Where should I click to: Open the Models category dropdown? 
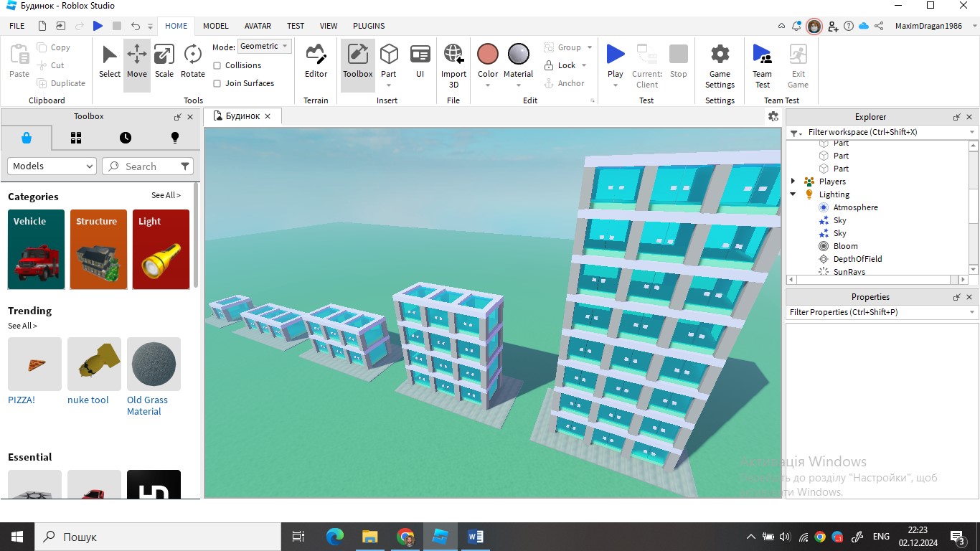52,166
